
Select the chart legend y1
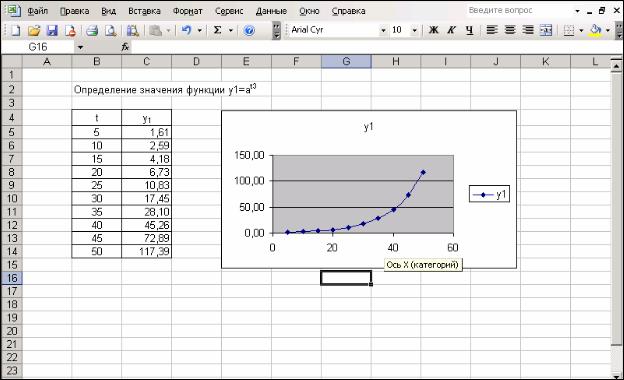[x=489, y=194]
